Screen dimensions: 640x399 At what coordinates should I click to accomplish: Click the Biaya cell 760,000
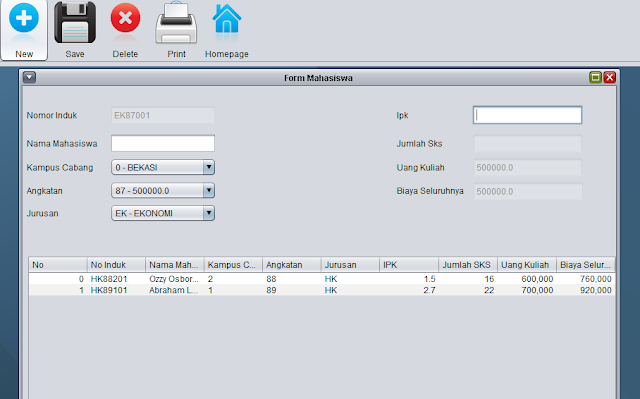[x=585, y=279]
